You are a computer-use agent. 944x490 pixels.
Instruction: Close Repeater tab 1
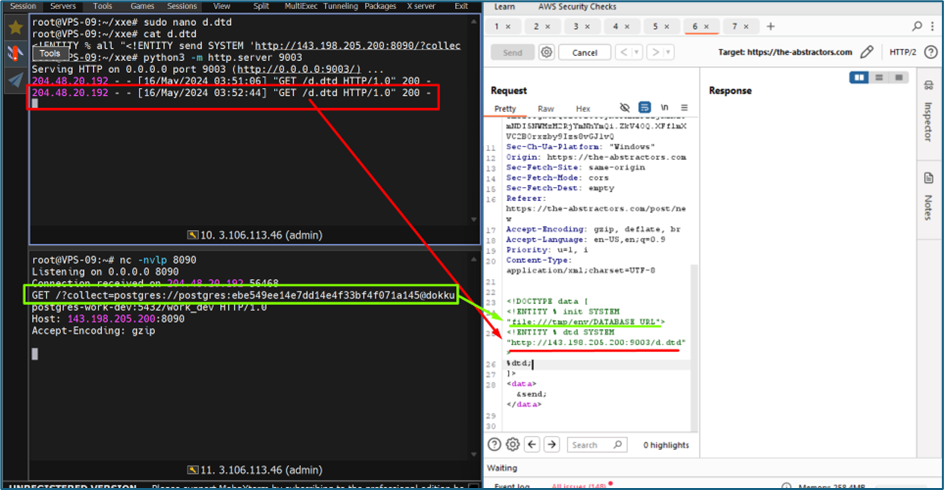point(508,26)
